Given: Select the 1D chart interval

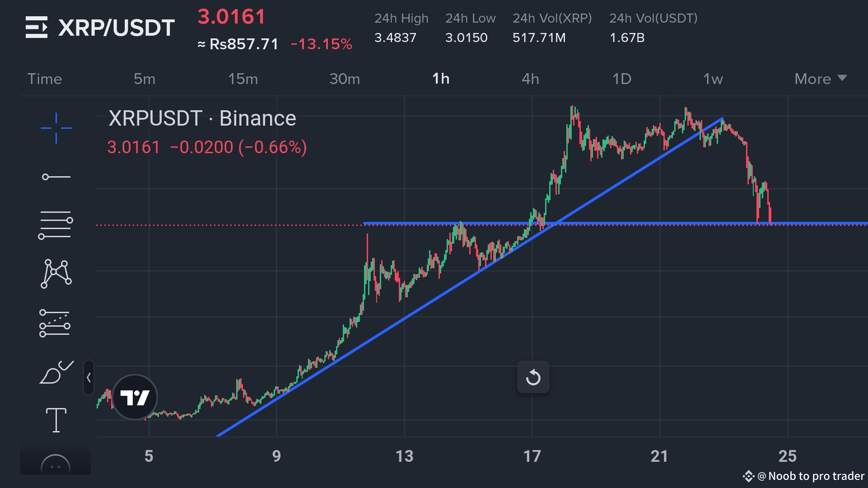Looking at the screenshot, I should coord(621,79).
